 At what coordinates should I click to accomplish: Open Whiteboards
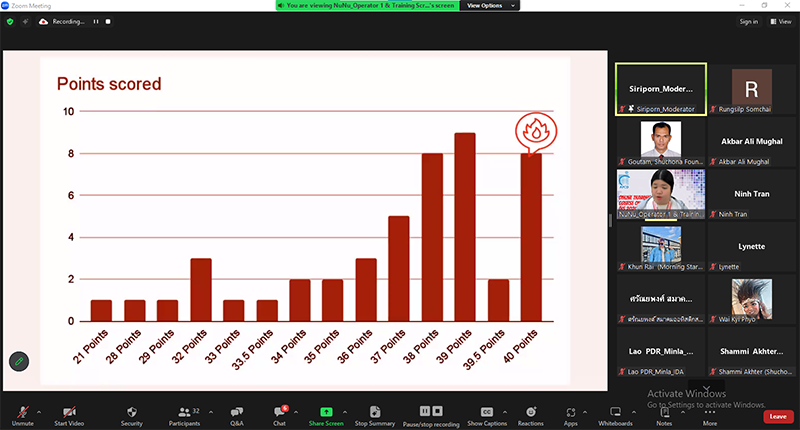coord(615,415)
